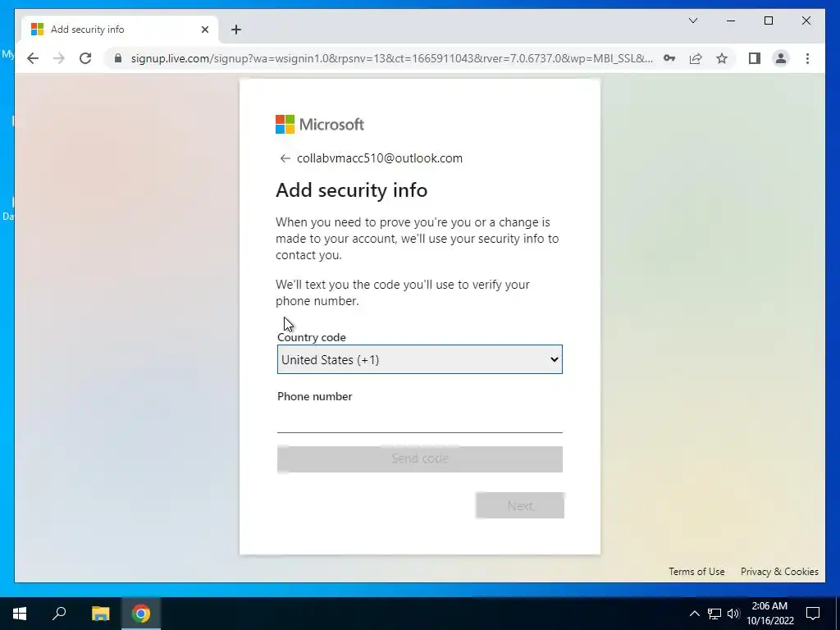This screenshot has height=630, width=840.
Task: Open the Windows Start menu
Action: (x=20, y=614)
